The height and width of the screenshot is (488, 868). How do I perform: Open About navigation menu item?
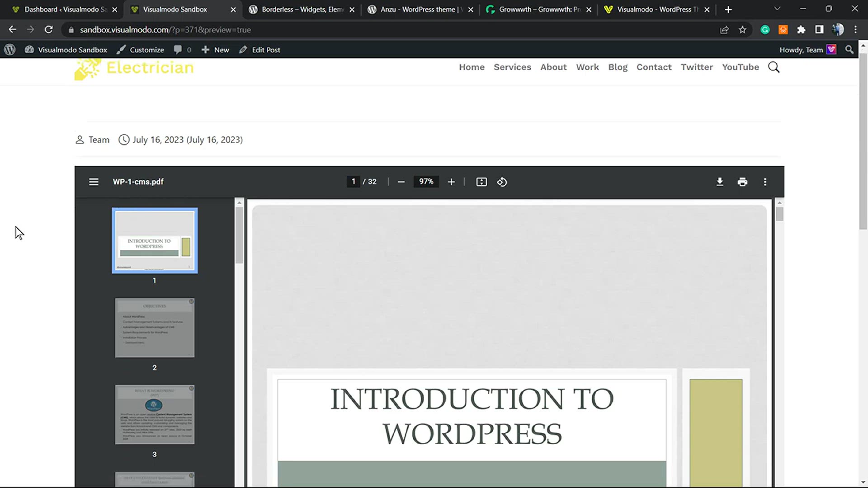point(553,67)
